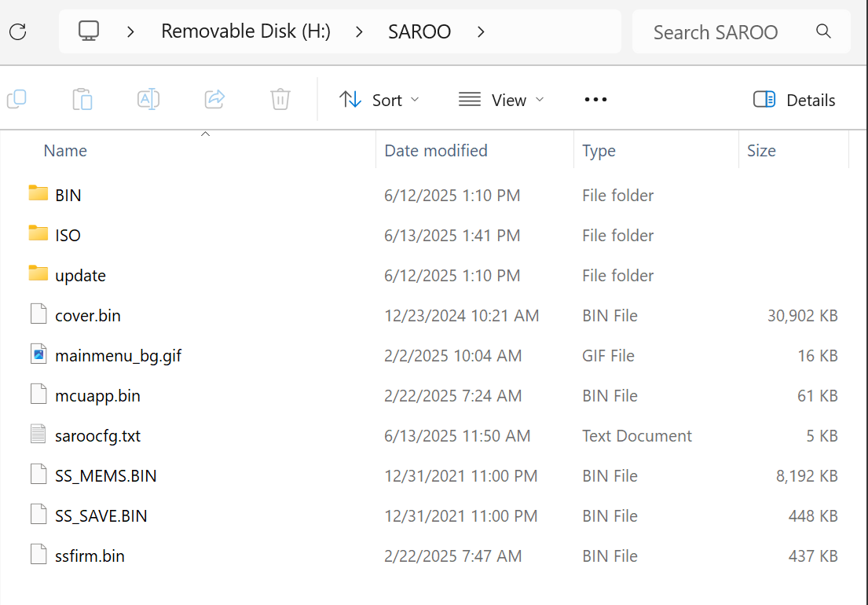The image size is (868, 605).
Task: Expand chevron after the This PC icon
Action: (130, 32)
